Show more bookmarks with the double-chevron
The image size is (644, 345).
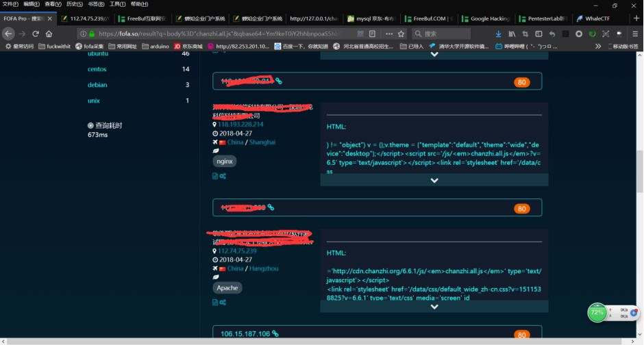click(598, 47)
